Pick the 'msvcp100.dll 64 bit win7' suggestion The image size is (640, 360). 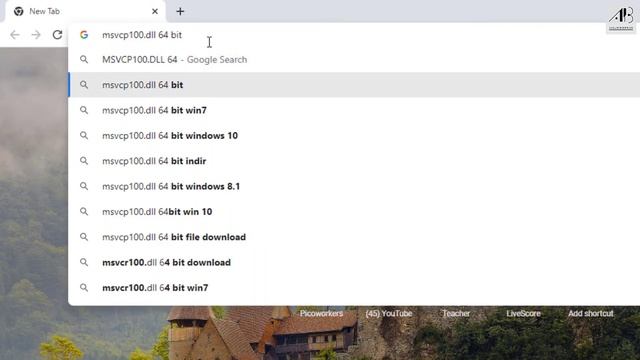tap(354, 110)
